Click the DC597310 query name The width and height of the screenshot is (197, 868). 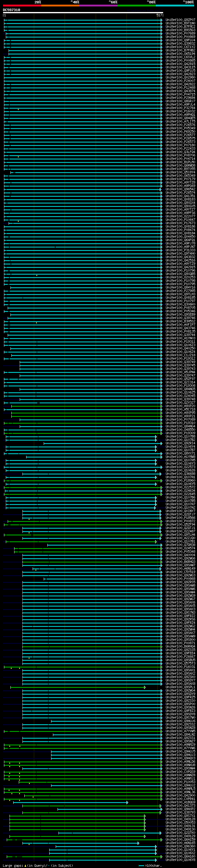(11, 10)
